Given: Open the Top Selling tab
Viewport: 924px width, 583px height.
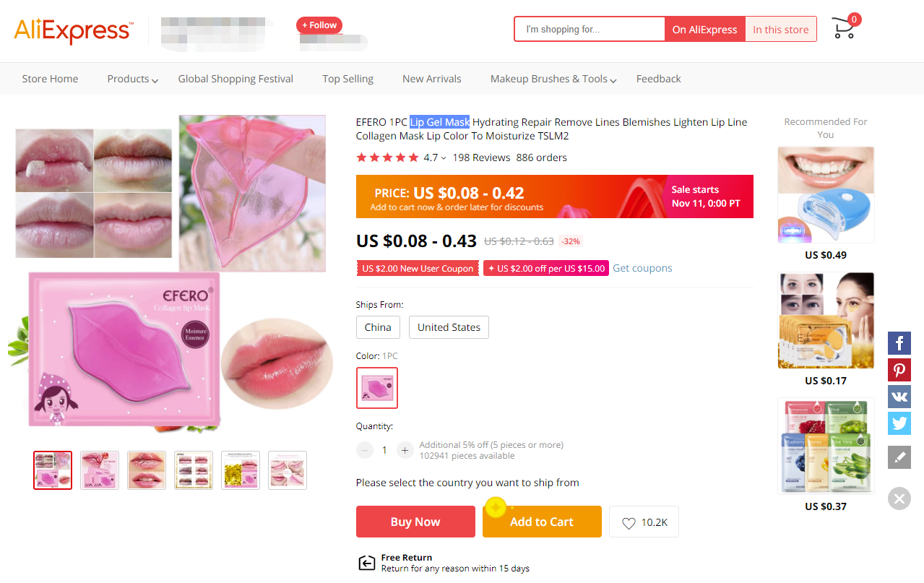Looking at the screenshot, I should point(347,79).
